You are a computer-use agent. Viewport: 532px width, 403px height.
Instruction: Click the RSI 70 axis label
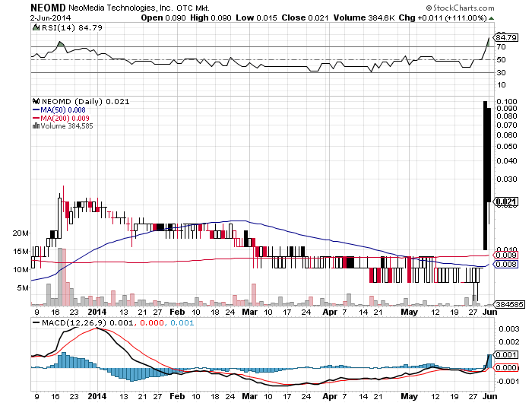(501, 47)
